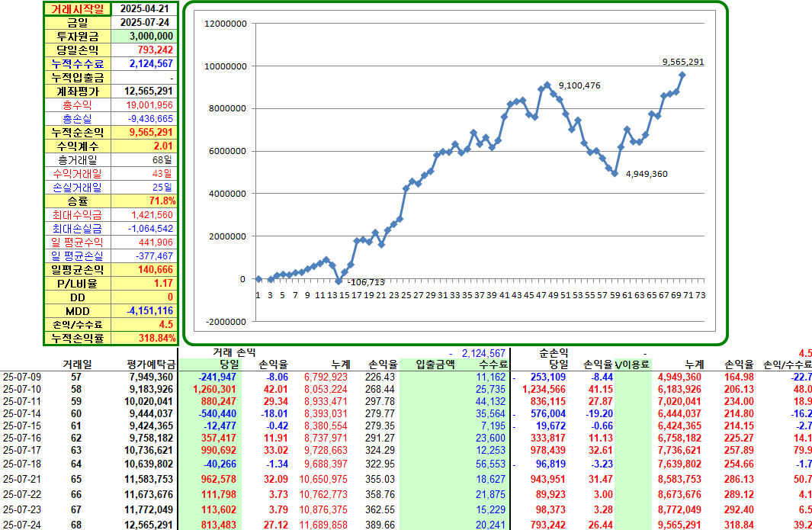This screenshot has height=530, width=812.
Task: Select the fee cell 56,553
Action: point(490,464)
